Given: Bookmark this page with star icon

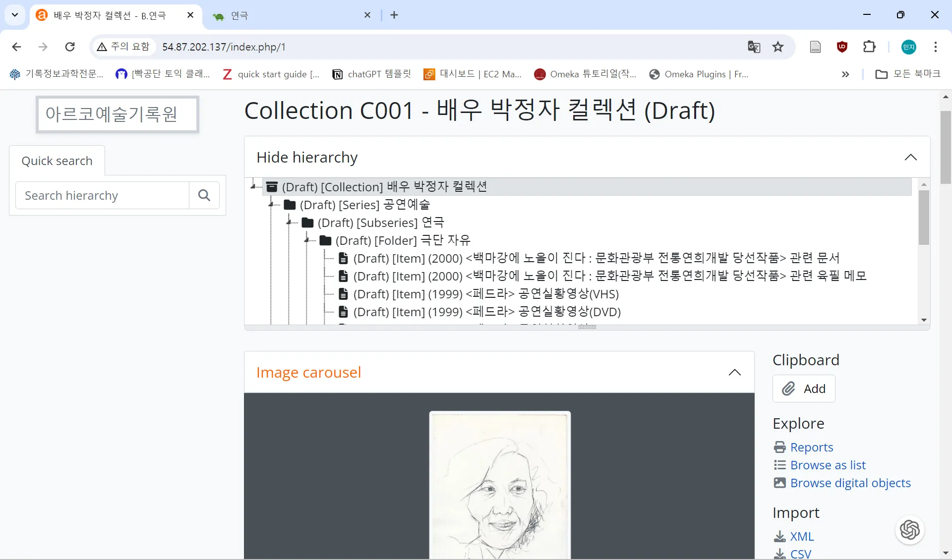Looking at the screenshot, I should click(x=778, y=47).
